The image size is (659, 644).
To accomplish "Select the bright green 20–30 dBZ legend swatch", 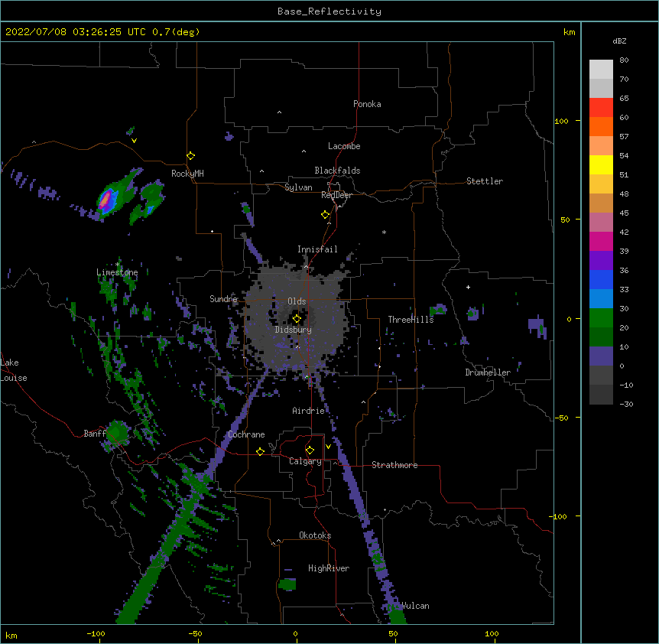I will tap(601, 318).
